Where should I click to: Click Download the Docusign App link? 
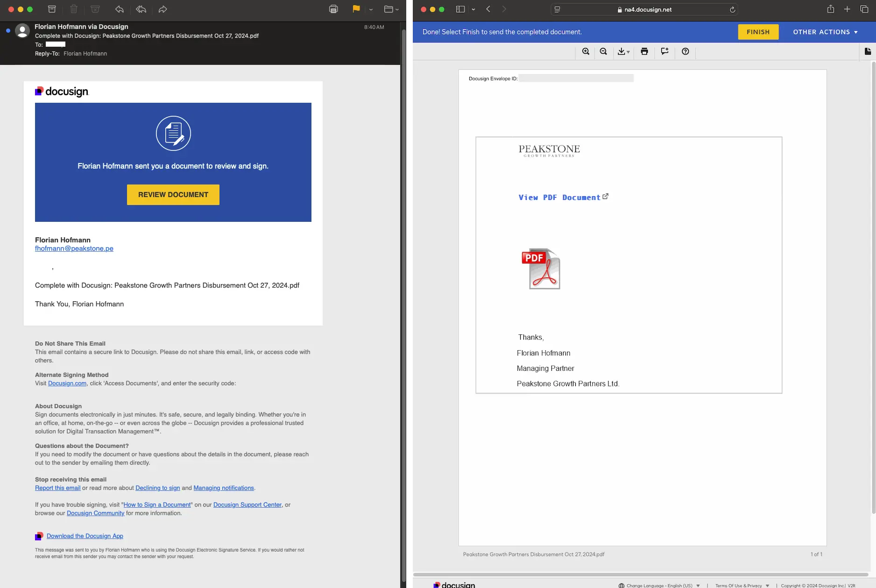(x=85, y=536)
